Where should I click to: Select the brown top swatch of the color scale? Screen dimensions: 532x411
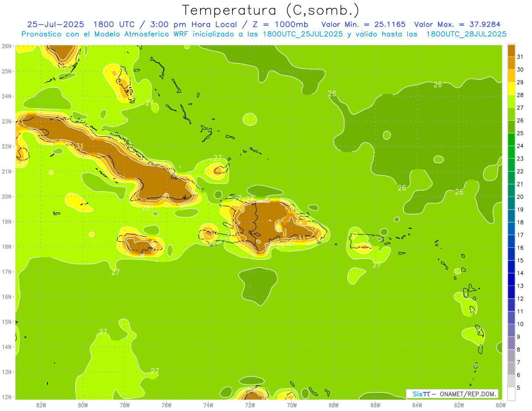[x=511, y=51]
